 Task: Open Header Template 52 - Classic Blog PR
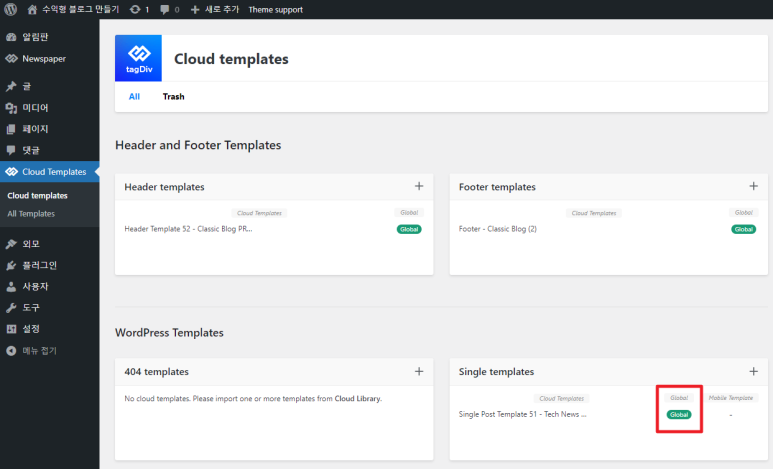tap(188, 229)
